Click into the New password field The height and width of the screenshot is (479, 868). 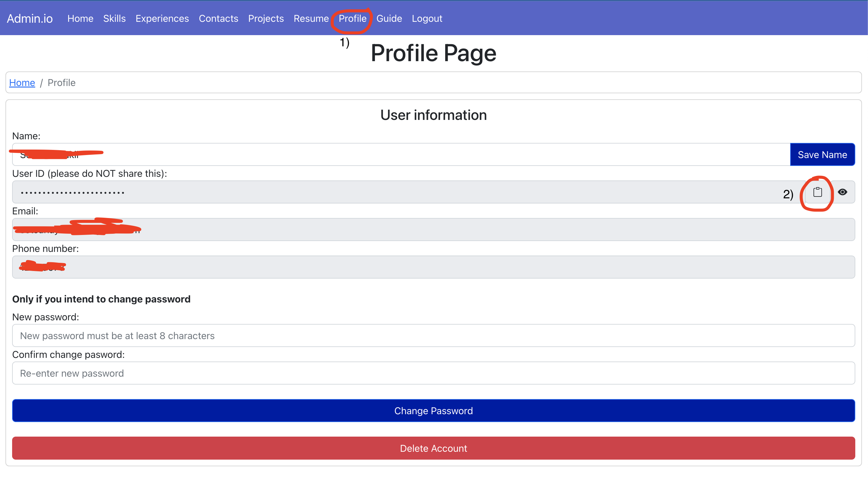point(433,335)
